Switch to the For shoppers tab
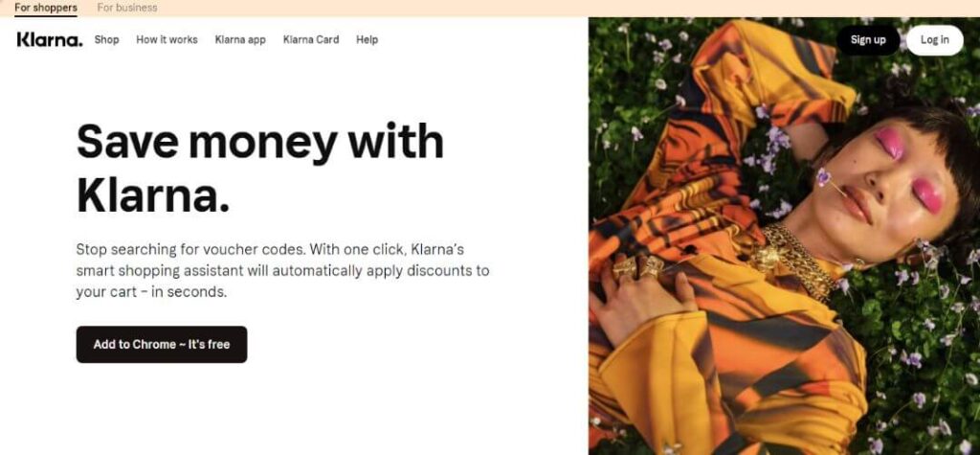 pos(46,8)
